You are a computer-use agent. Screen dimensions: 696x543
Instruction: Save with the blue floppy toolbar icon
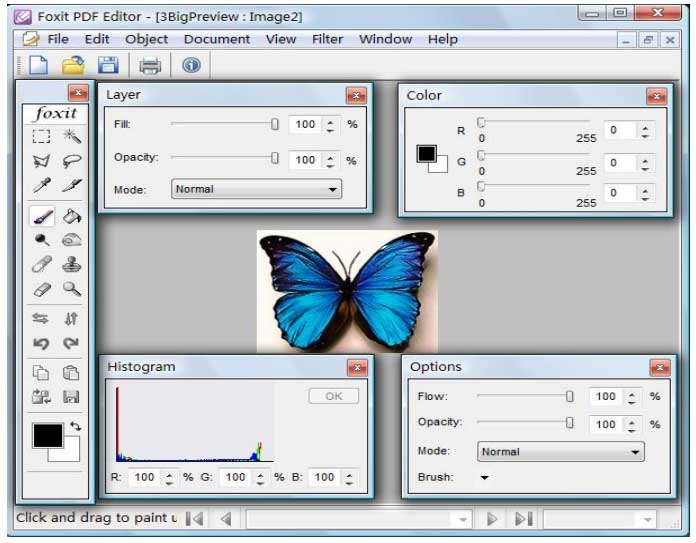click(x=108, y=65)
